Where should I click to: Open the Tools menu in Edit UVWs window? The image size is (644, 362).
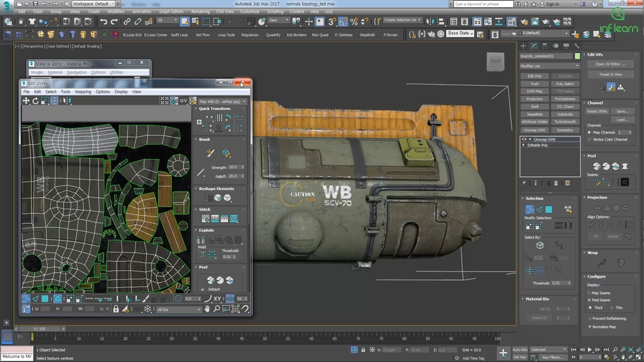65,92
